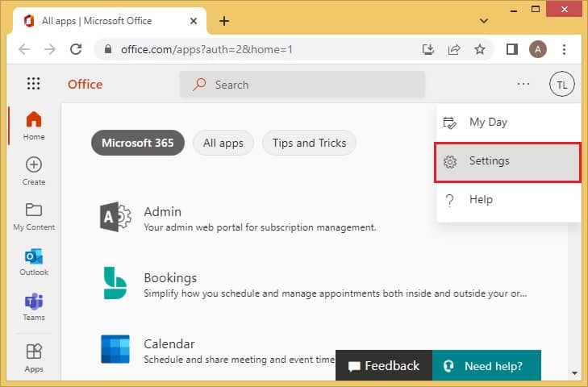Click 'Your admin web portal for subscription management.' text

tap(260, 227)
